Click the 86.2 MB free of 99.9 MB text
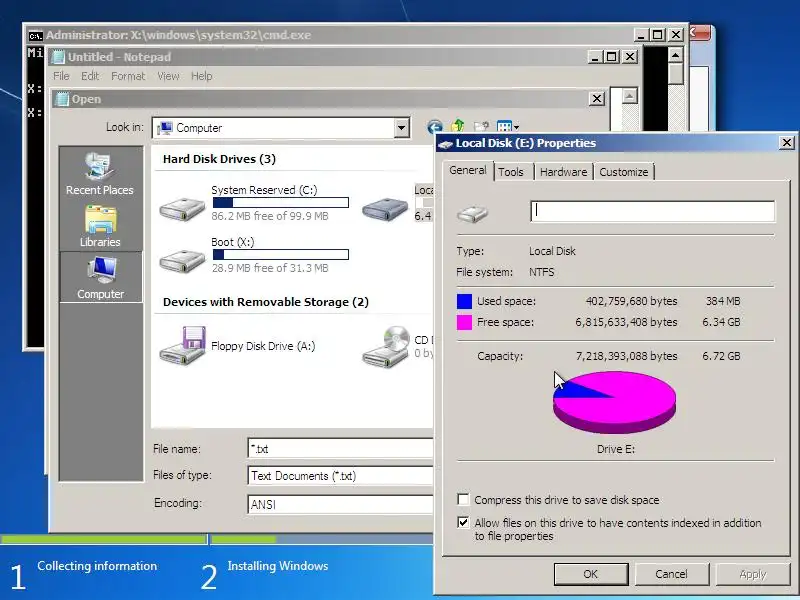Viewport: 800px width, 600px height. (x=270, y=216)
